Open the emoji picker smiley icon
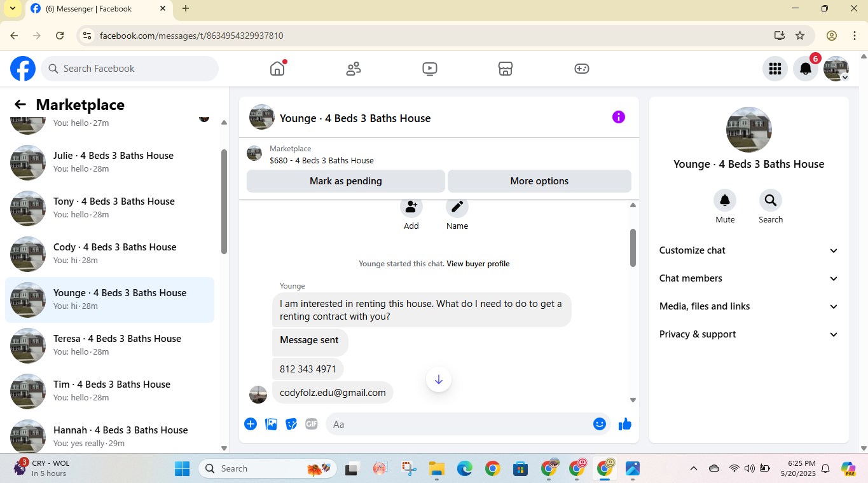 tap(600, 424)
